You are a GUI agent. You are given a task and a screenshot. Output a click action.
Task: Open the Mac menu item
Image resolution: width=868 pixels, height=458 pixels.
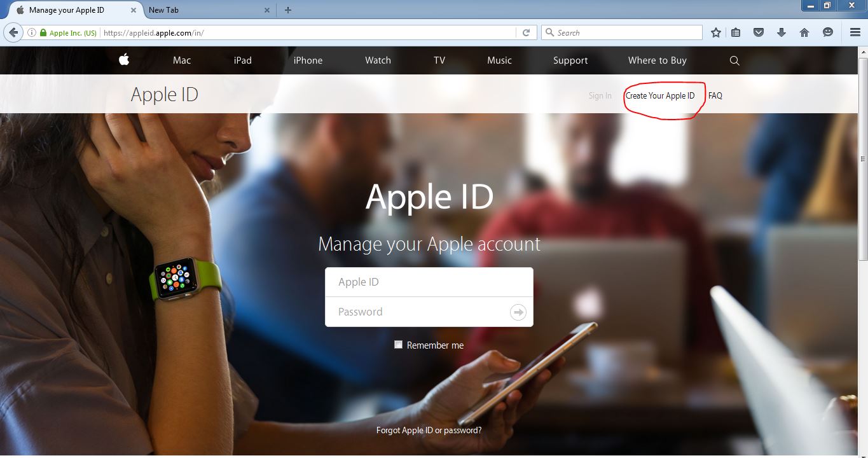coord(182,60)
